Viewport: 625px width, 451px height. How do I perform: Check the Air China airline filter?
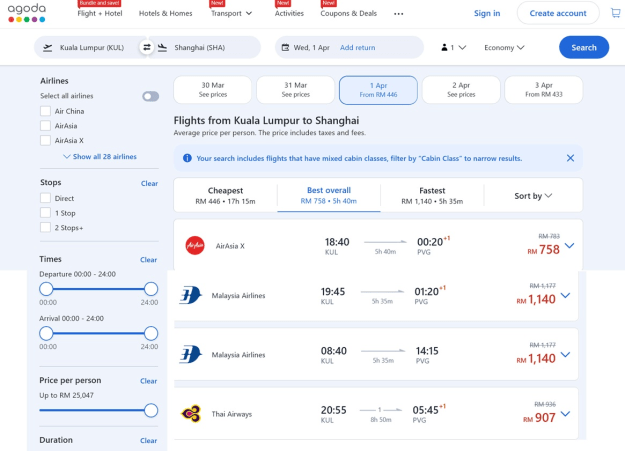(x=45, y=111)
